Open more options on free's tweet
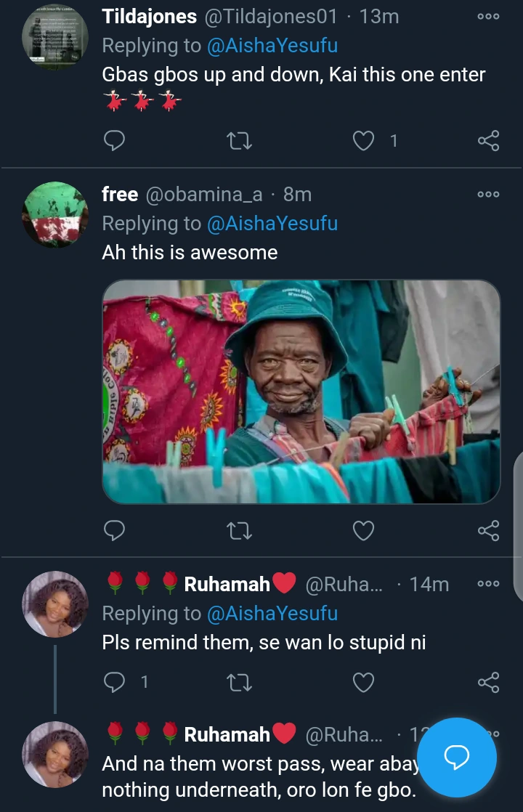Viewport: 523px width, 812px height. 488,195
